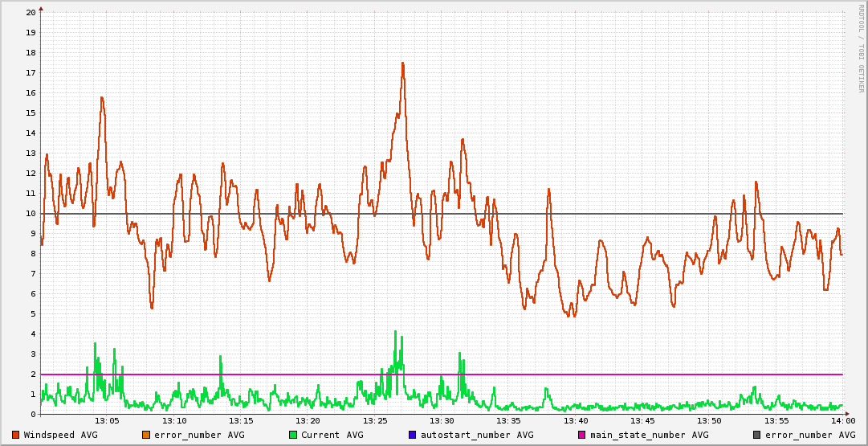Click the 0 value on the y-axis

(33, 415)
